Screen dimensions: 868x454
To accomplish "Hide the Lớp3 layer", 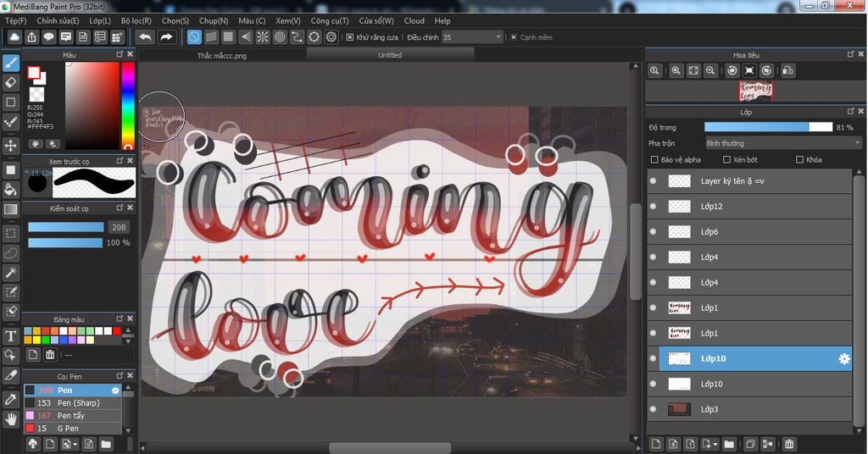I will coord(654,409).
